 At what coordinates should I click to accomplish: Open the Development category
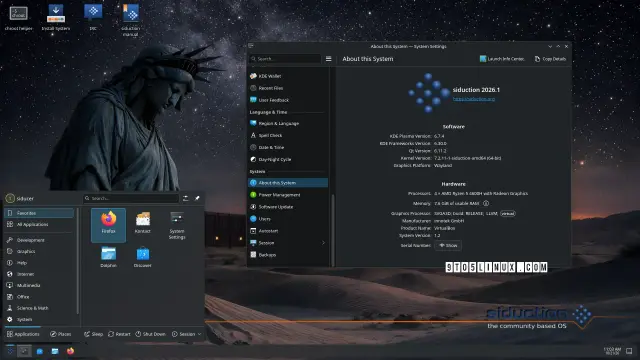(39, 240)
